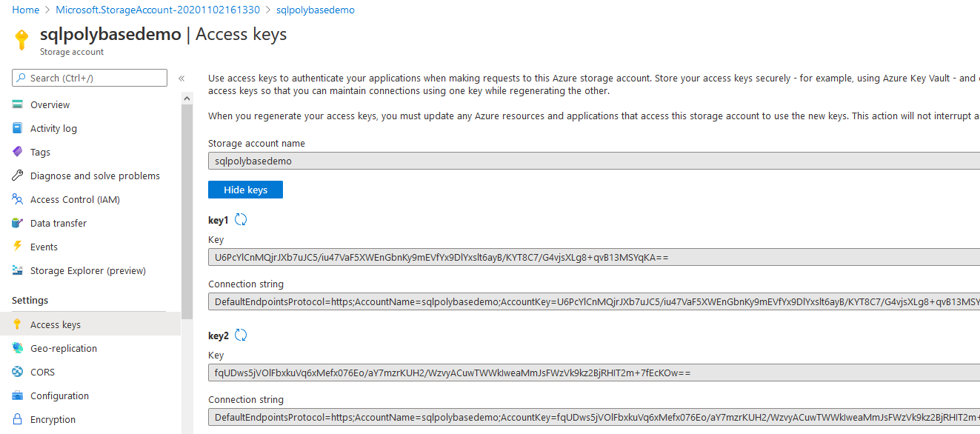Collapse the sidebar with the double chevron
The image size is (980, 434).
click(x=181, y=78)
